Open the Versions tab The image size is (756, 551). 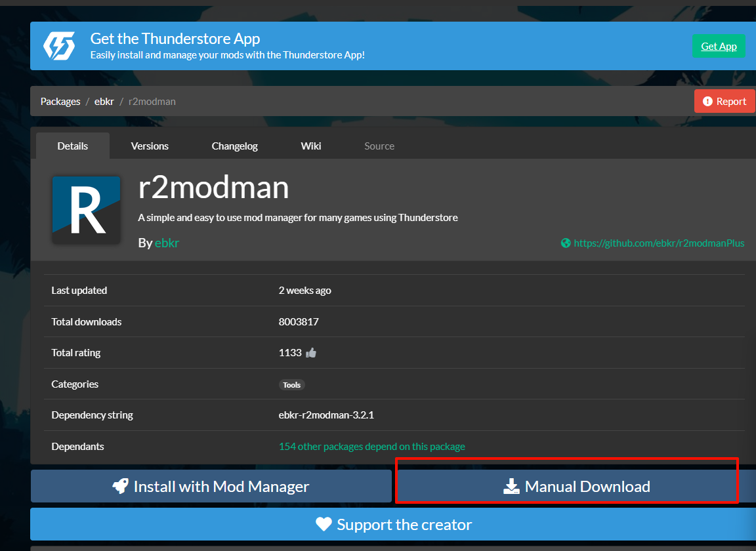tap(150, 146)
